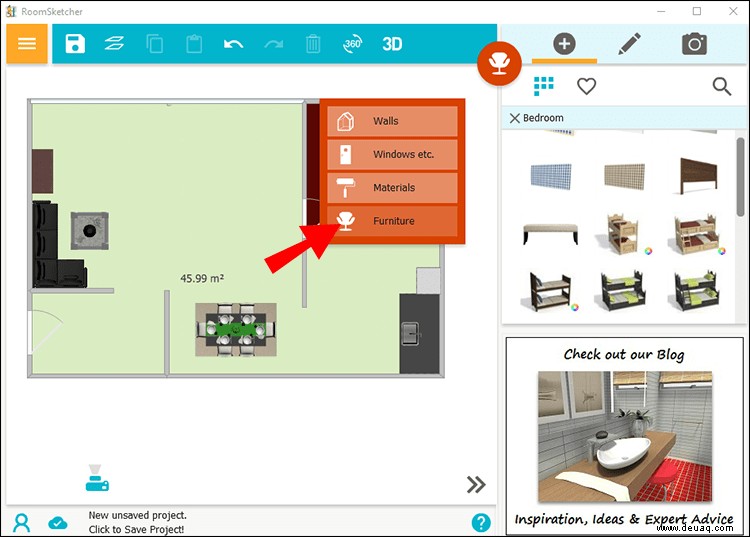Switch to the 3D view

click(392, 44)
